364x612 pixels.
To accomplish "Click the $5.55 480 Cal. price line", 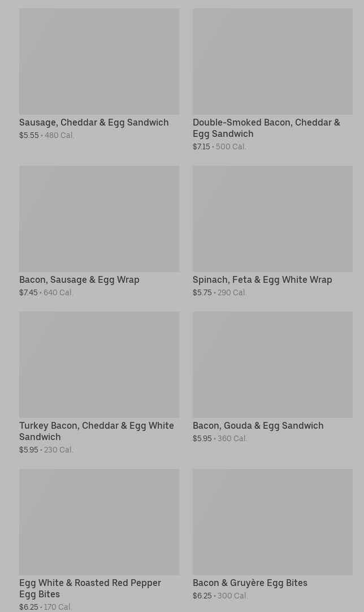I will 47,135.
